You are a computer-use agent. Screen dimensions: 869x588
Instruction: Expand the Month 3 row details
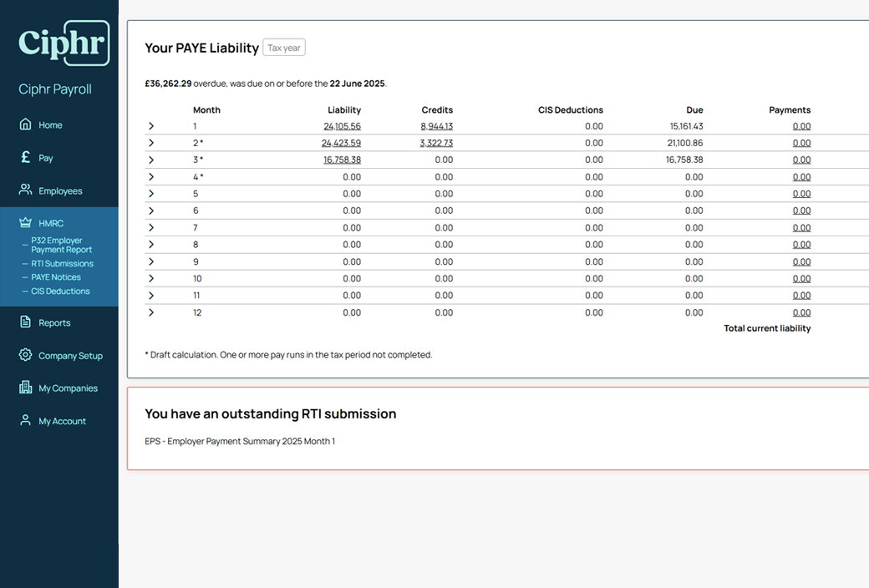pos(151,160)
